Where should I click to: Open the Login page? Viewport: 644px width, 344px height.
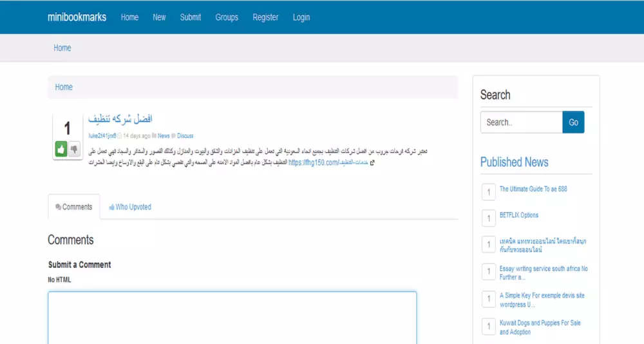tap(301, 17)
